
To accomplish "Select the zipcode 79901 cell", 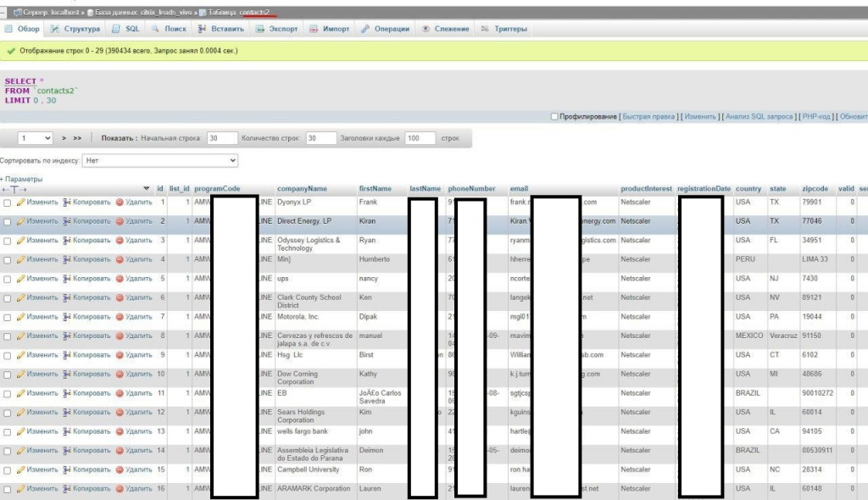I will click(811, 202).
